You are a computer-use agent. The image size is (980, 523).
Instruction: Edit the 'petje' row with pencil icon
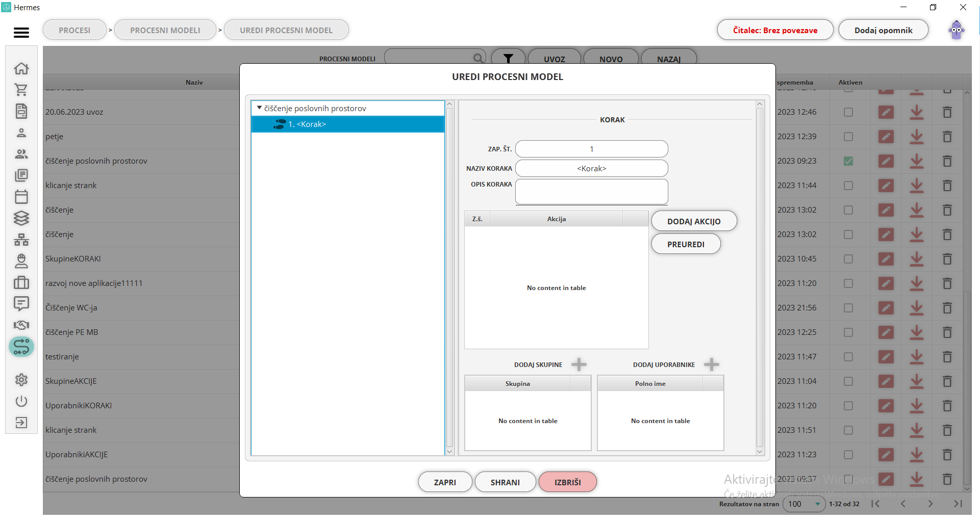(886, 137)
